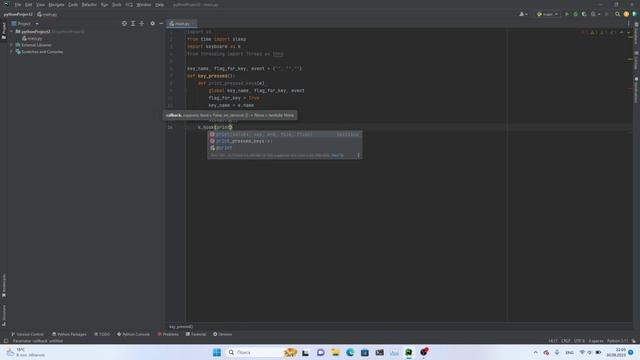Click CRLF line separator in status bar
Screen dimensions: 640x360
click(565, 341)
